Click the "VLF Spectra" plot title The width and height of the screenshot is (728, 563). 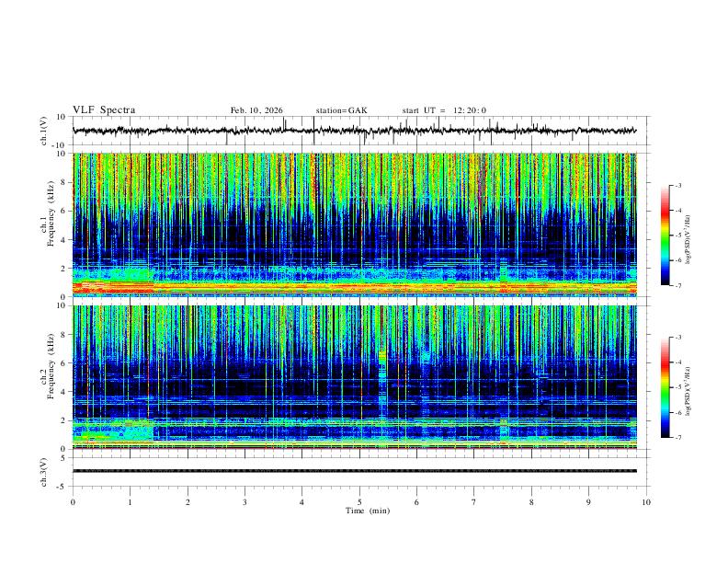(104, 110)
